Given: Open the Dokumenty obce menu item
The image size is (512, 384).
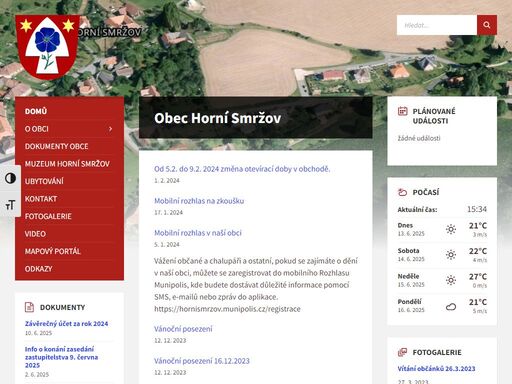Looking at the screenshot, I should pyautogui.click(x=56, y=146).
